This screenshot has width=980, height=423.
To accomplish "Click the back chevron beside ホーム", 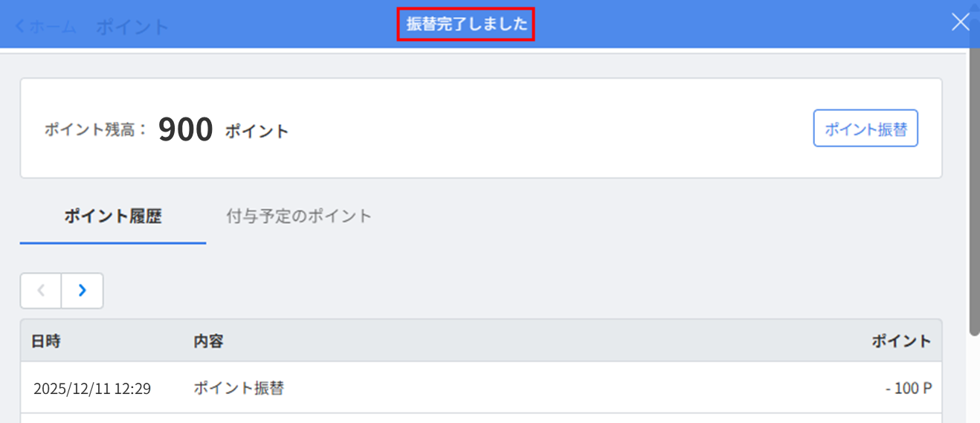I will point(19,27).
